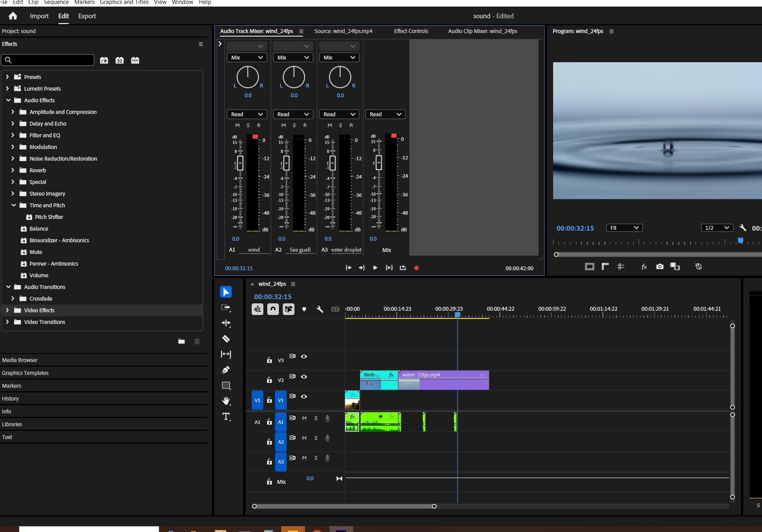Select the Razor tool
The image size is (762, 532).
226,339
